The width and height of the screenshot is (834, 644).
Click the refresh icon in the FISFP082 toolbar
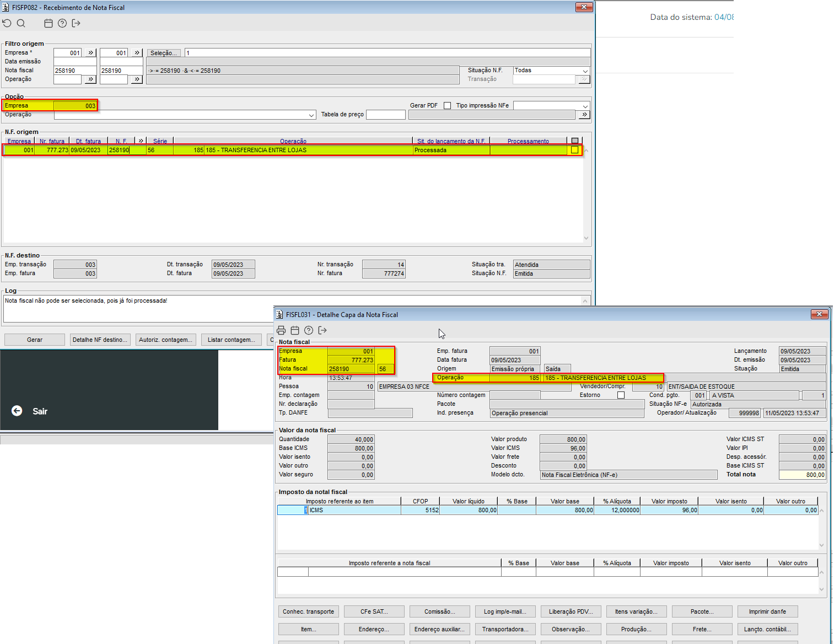[x=7, y=23]
